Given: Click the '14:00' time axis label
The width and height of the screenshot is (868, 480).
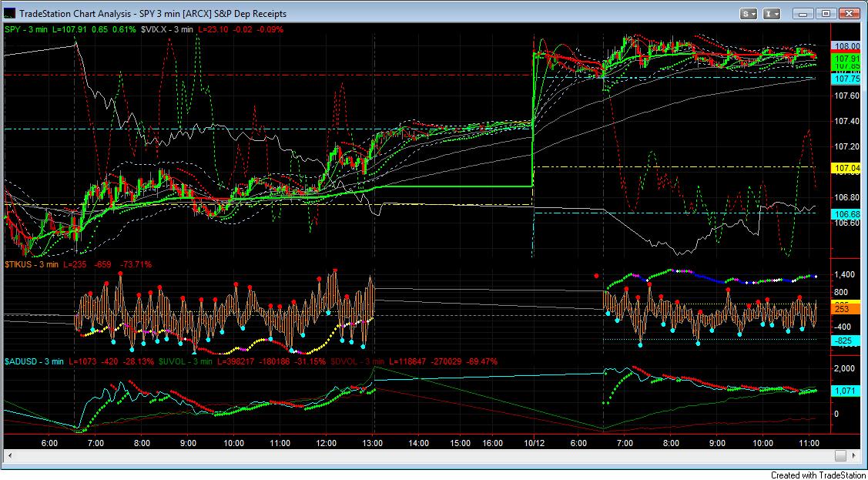Looking at the screenshot, I should click(x=418, y=443).
